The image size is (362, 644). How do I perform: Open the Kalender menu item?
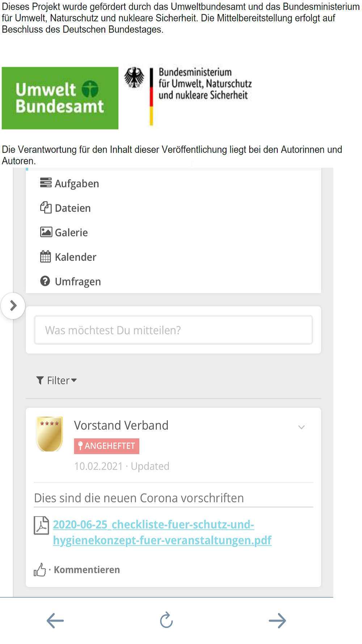pyautogui.click(x=68, y=257)
